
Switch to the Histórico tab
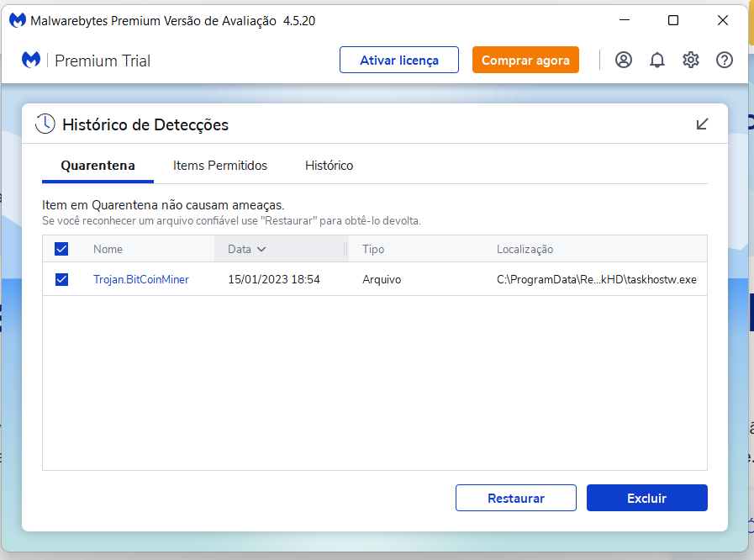329,166
